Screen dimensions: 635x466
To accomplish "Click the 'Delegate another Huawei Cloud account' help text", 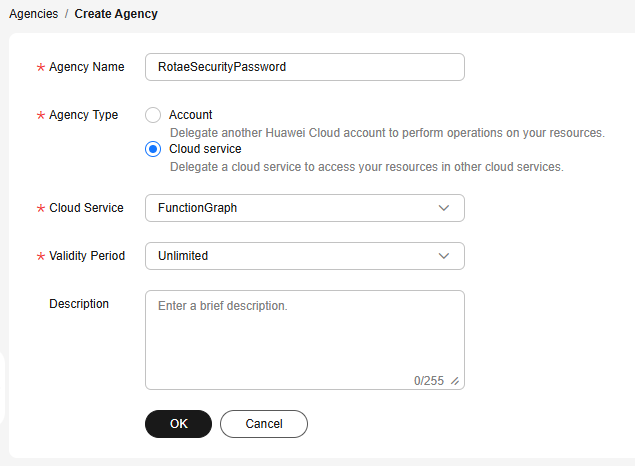I will click(x=386, y=132).
